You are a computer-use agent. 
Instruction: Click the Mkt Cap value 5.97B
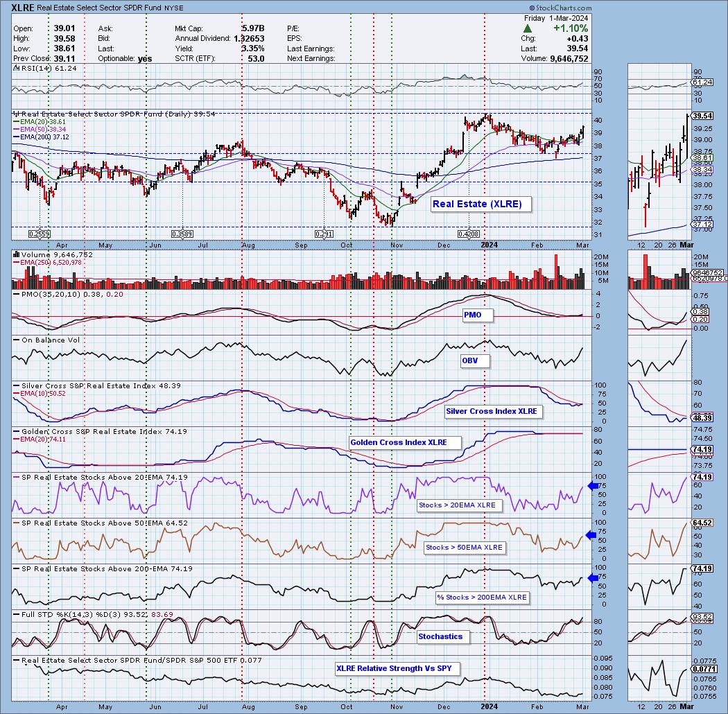tap(253, 28)
